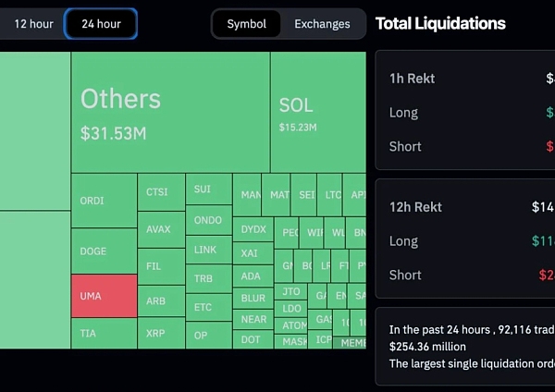
Task: Open the red UMA liquidation tile
Action: [x=104, y=296]
